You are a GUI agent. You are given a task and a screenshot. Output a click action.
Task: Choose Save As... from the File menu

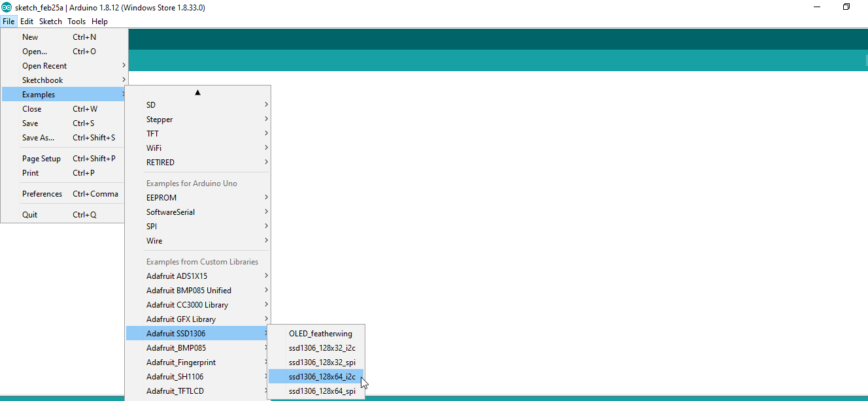[64, 138]
